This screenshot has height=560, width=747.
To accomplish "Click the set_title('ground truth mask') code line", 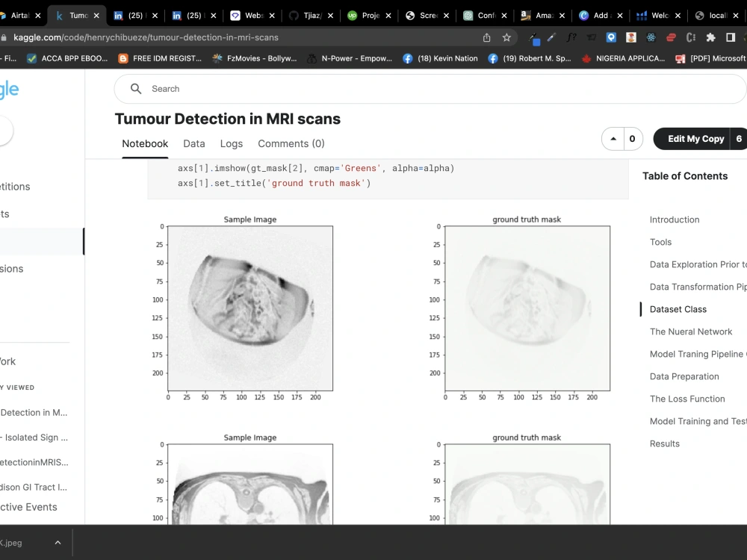I will point(274,183).
